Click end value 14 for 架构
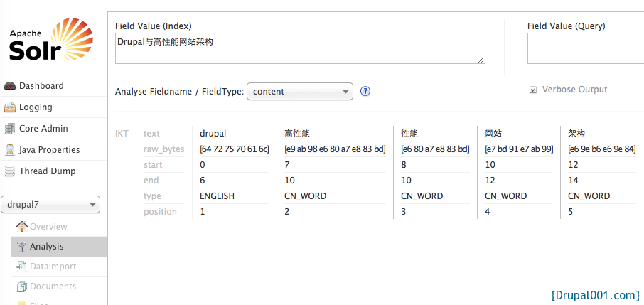Viewport: 644px width, 305px height. pyautogui.click(x=573, y=181)
